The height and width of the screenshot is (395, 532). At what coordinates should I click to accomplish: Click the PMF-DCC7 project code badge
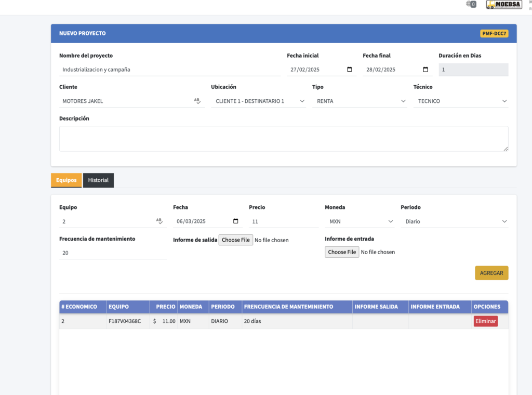[494, 34]
